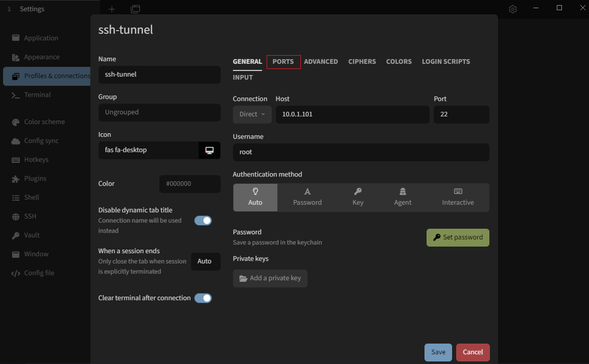Open Plugins settings in sidebar
Screen dimensions: 589x364
(x=35, y=179)
